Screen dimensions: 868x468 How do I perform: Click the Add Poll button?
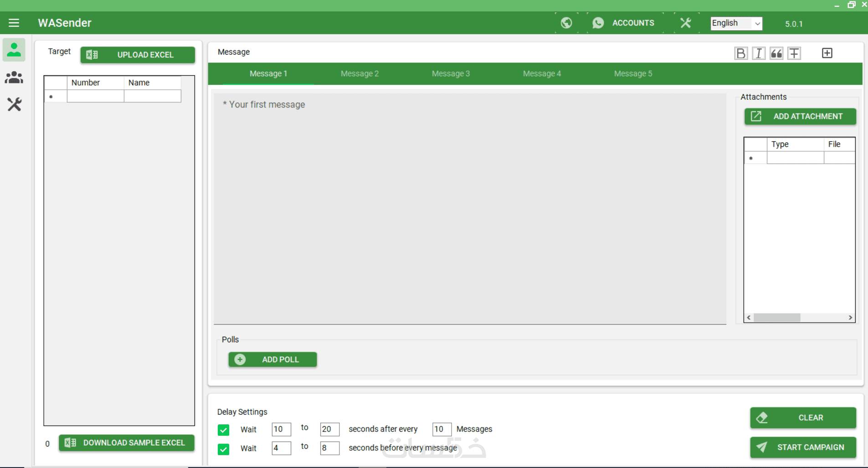point(272,360)
